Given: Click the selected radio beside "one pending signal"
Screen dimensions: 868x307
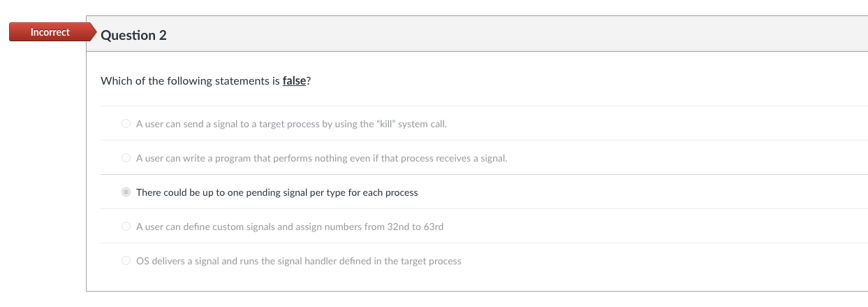Looking at the screenshot, I should pyautogui.click(x=126, y=192).
